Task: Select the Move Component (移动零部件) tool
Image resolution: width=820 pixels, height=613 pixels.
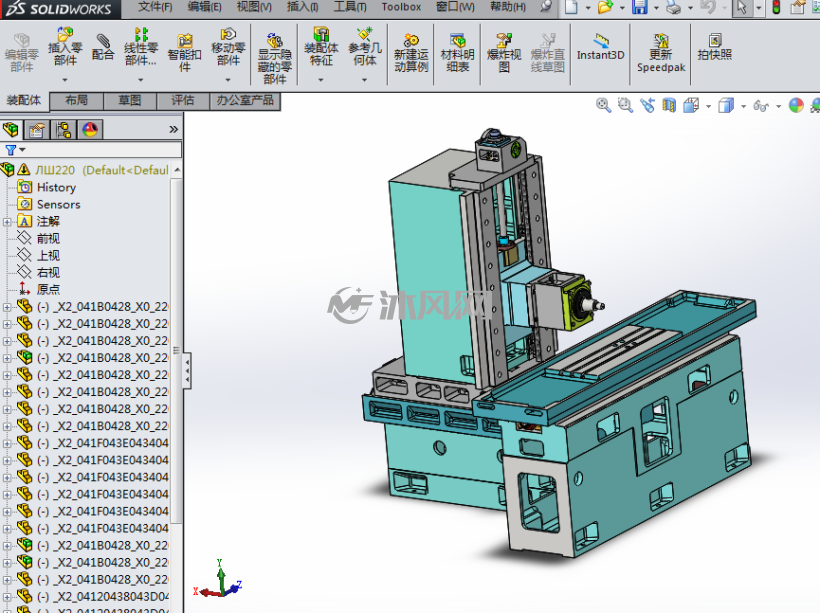Action: point(228,47)
